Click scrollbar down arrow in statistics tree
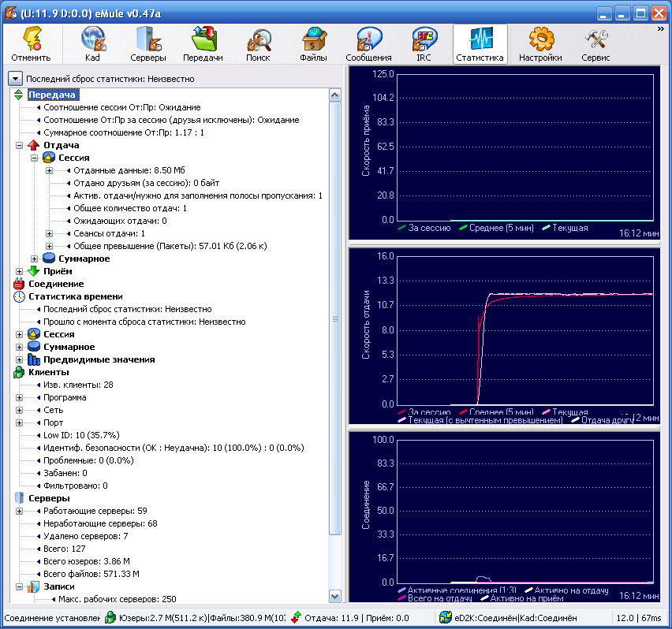The height and width of the screenshot is (629, 672). pyautogui.click(x=335, y=596)
